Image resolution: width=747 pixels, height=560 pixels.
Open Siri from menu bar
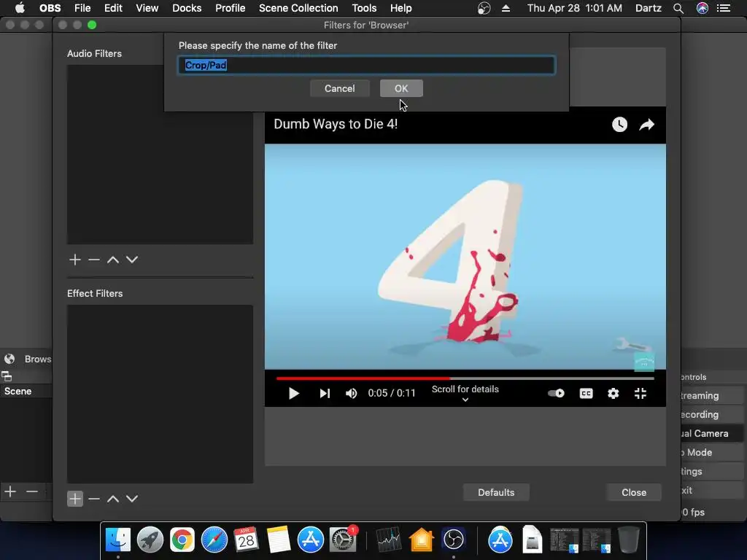pyautogui.click(x=703, y=8)
